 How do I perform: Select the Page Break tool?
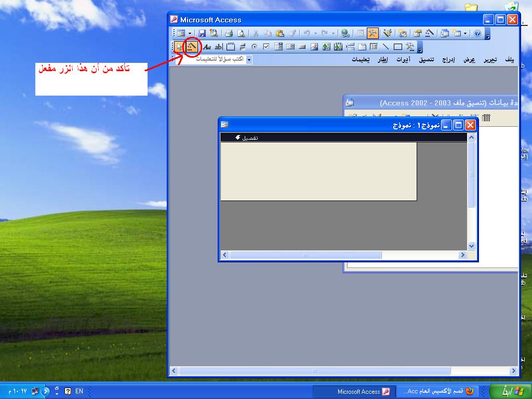click(x=350, y=47)
